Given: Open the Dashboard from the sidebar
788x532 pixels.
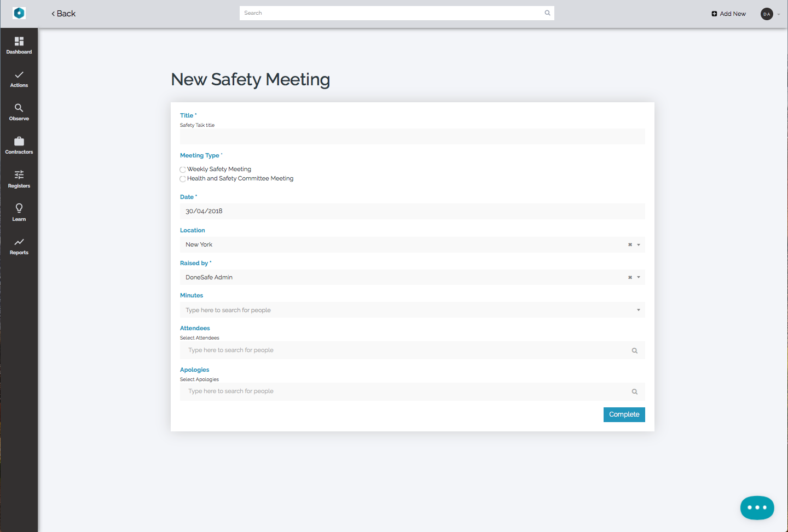Looking at the screenshot, I should (x=19, y=45).
